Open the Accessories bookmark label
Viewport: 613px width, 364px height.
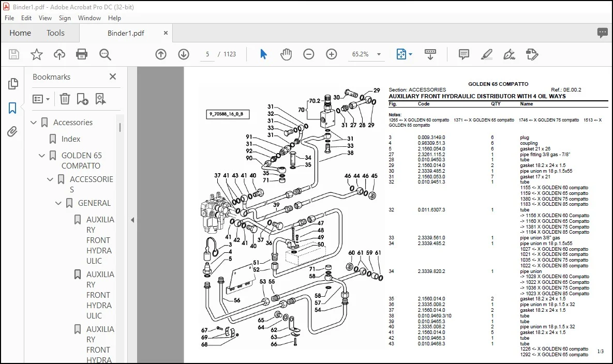(73, 123)
